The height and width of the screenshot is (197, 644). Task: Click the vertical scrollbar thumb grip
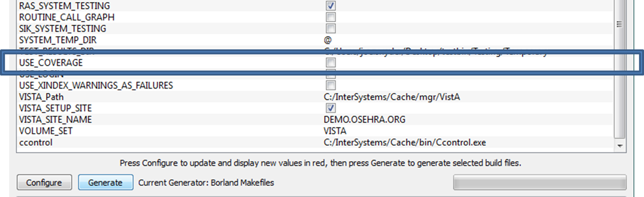point(619,24)
